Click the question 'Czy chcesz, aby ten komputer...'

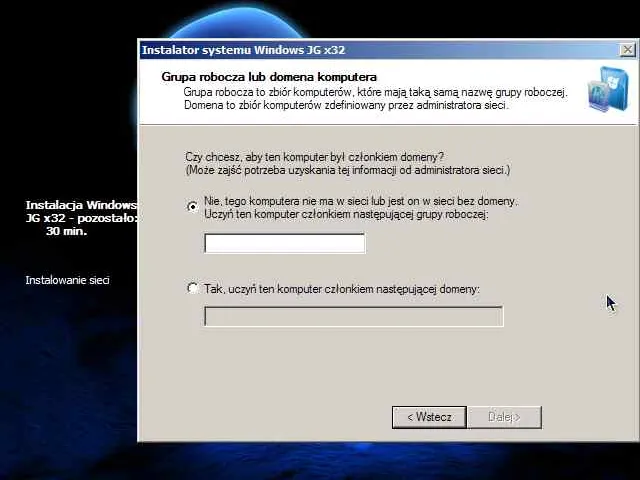coord(314,157)
